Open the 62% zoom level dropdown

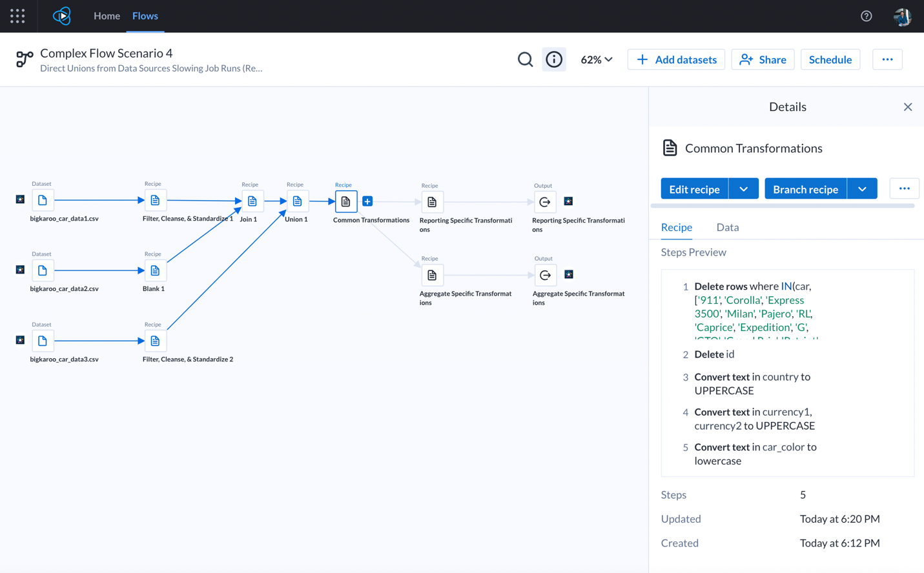[597, 59]
